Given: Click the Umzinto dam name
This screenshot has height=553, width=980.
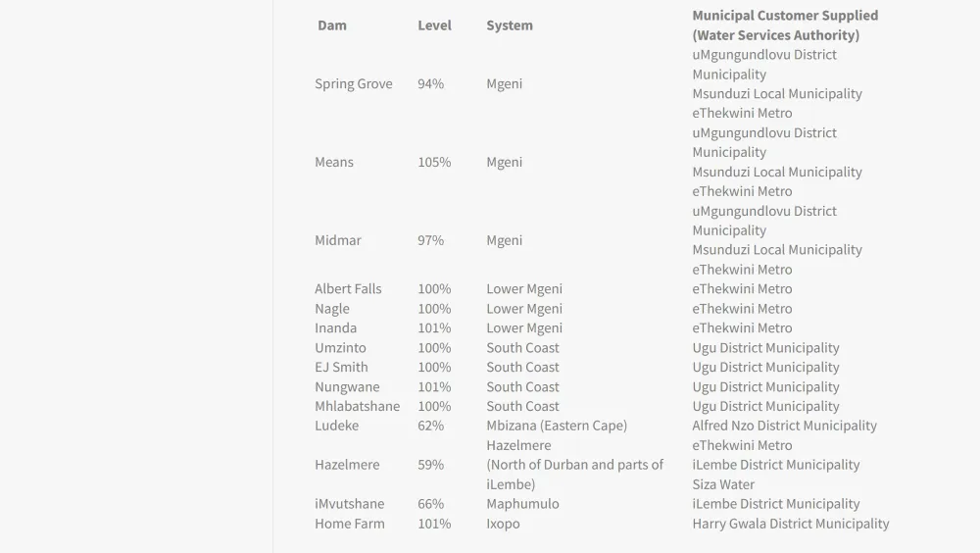Looking at the screenshot, I should point(340,348).
